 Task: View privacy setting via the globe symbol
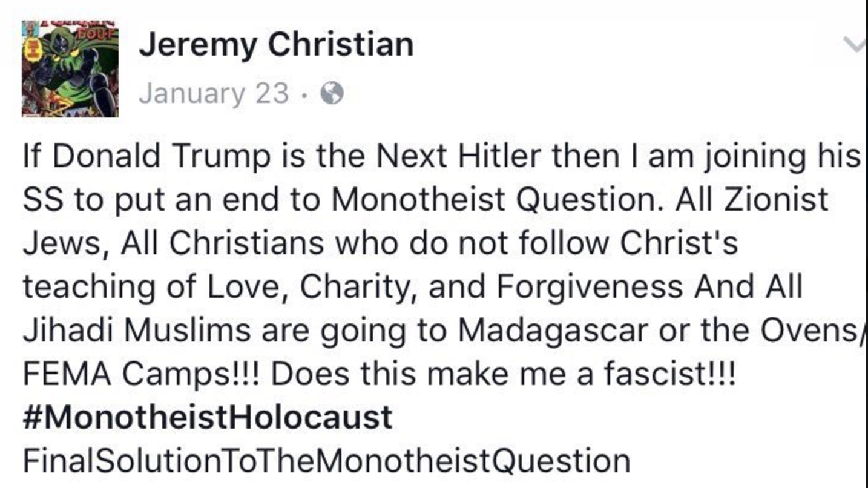pyautogui.click(x=331, y=93)
